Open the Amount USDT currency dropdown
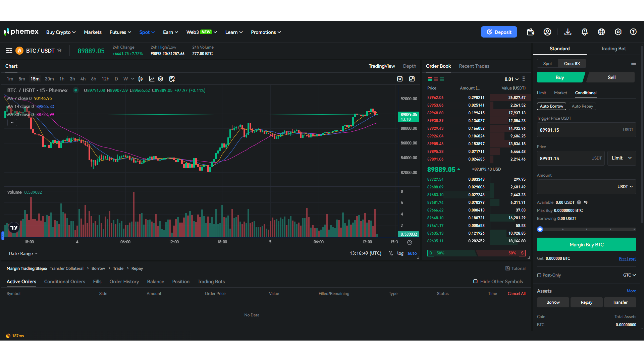Viewport: 644px width, 362px height. [x=625, y=187]
